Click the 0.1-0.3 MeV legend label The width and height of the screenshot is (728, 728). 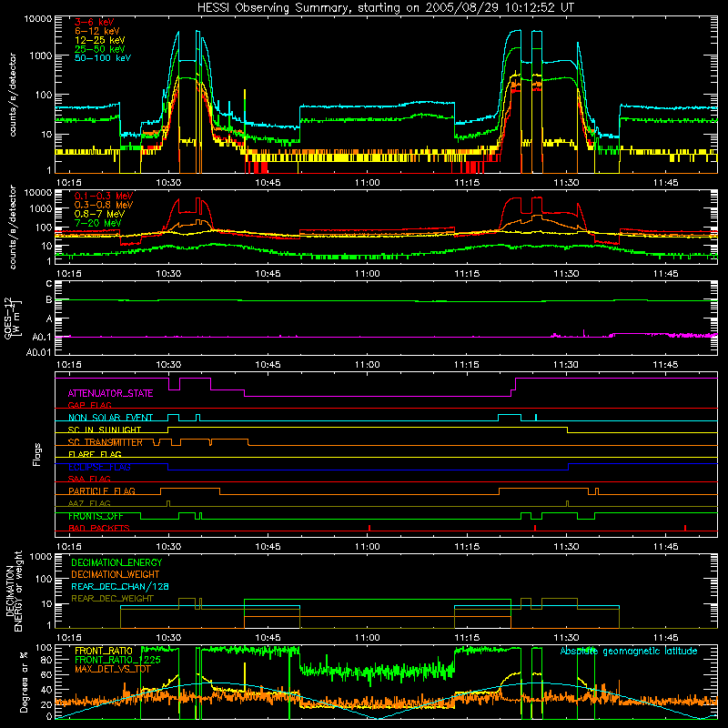coord(104,196)
